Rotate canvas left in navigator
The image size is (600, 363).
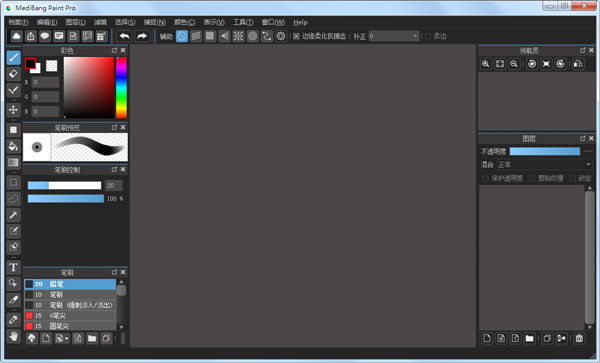[532, 64]
